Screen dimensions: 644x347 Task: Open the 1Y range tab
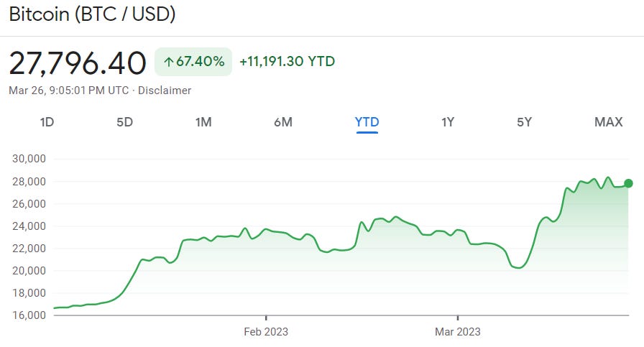pos(448,122)
